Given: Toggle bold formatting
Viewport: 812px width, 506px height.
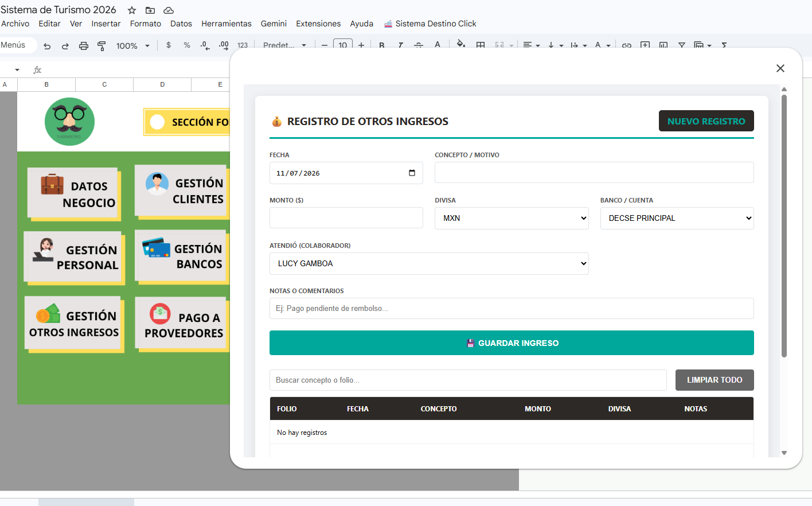Looking at the screenshot, I should tap(382, 45).
